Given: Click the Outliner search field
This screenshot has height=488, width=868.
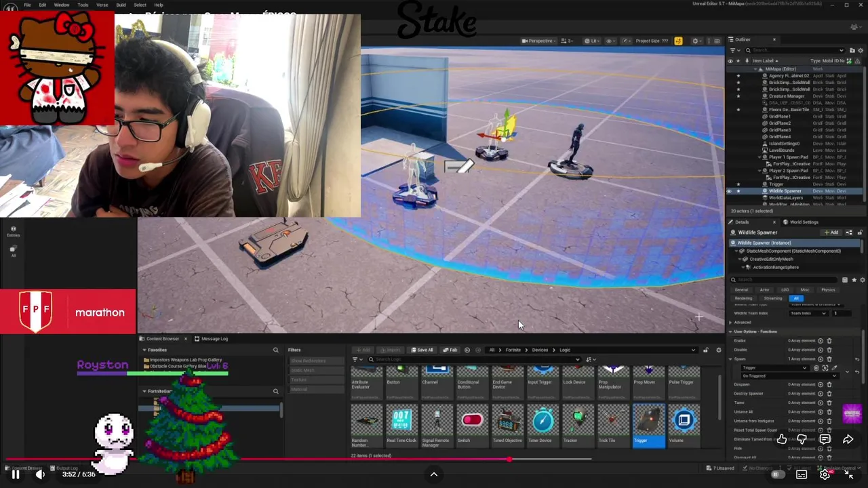Looking at the screenshot, I should [795, 50].
